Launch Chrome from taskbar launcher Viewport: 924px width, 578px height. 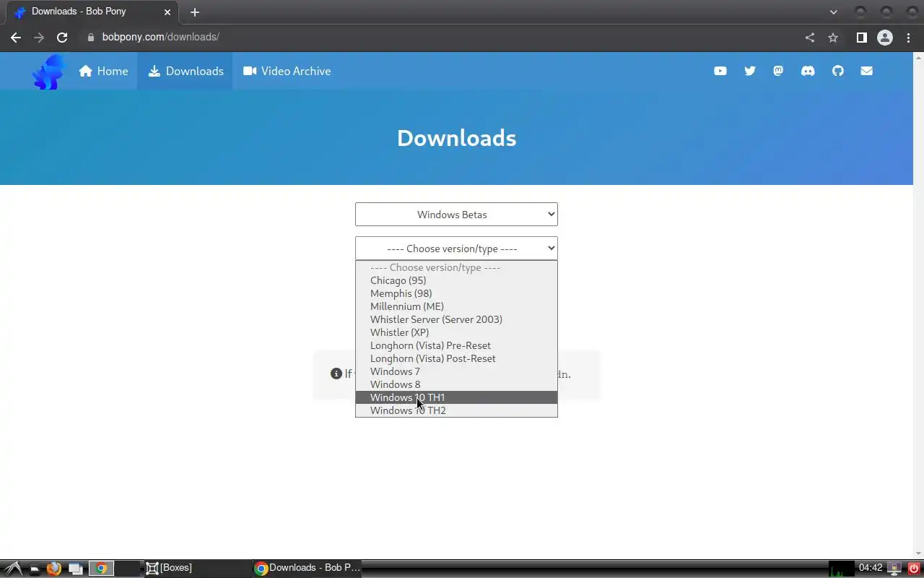101,569
